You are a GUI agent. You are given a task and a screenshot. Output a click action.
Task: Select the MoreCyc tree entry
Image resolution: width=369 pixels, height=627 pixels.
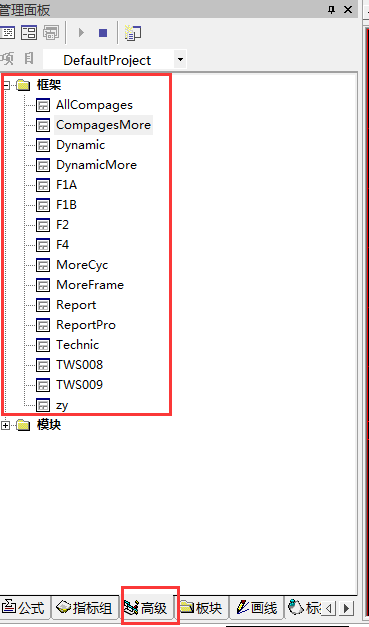tap(82, 265)
